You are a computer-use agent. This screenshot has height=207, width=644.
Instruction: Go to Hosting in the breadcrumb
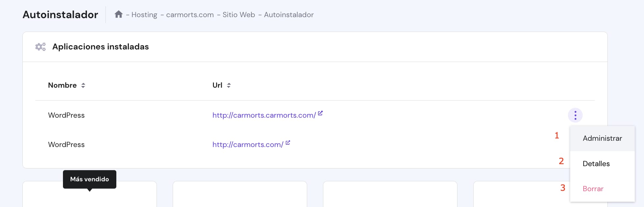coord(144,15)
